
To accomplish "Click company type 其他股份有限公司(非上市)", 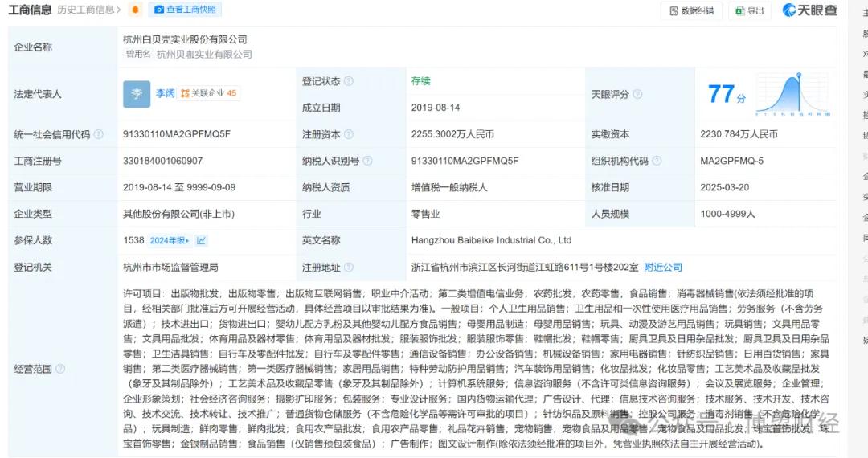I will pos(178,214).
